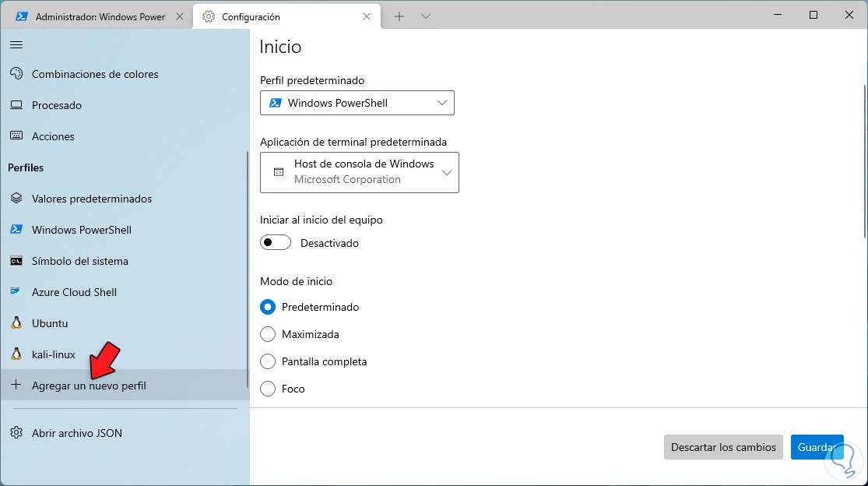
Task: Open Windows PowerShell profile settings
Action: (125, 229)
